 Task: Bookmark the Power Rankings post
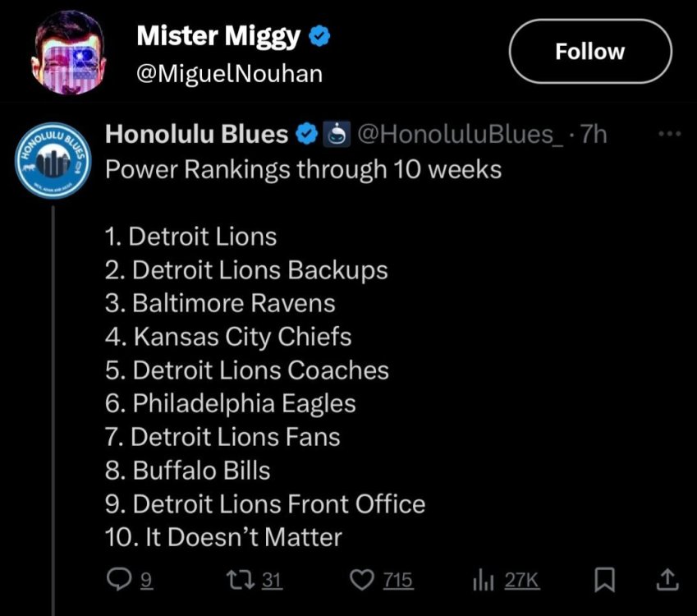click(x=603, y=580)
